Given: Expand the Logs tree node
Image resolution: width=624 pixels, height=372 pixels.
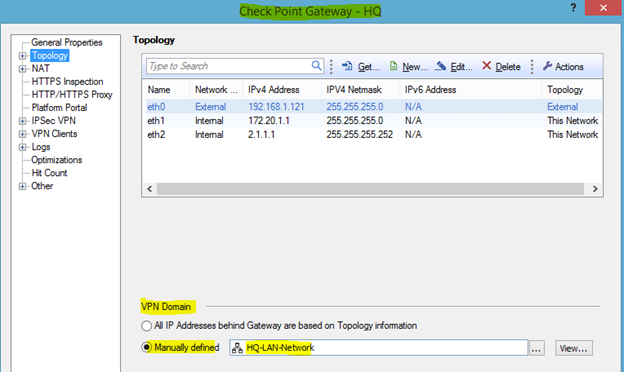Looking at the screenshot, I should point(22,147).
